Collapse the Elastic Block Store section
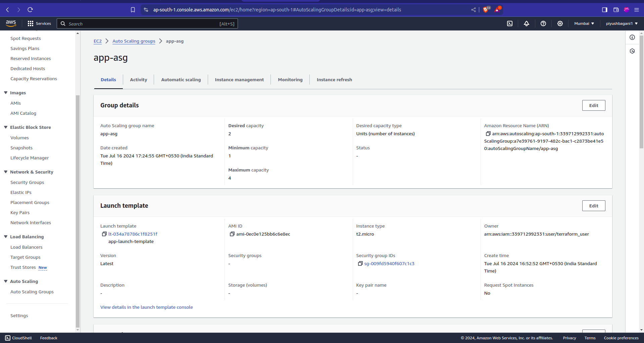This screenshot has width=644, height=343. 6,127
